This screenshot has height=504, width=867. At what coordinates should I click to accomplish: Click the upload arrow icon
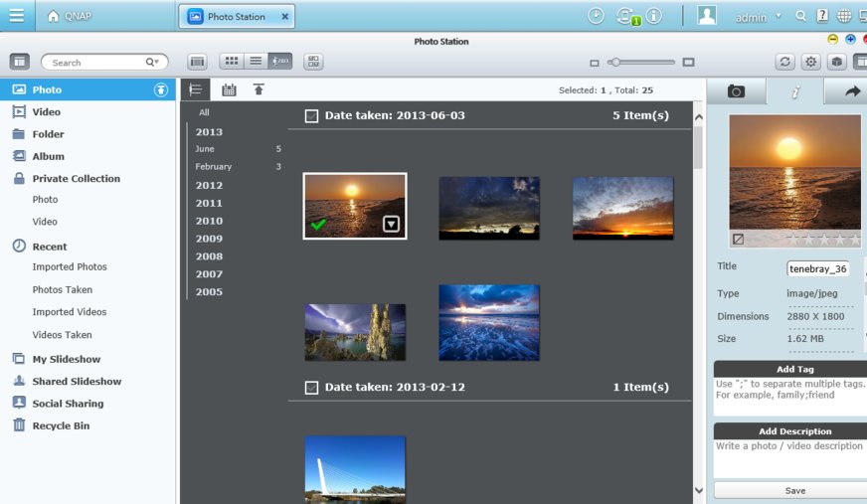coord(259,89)
